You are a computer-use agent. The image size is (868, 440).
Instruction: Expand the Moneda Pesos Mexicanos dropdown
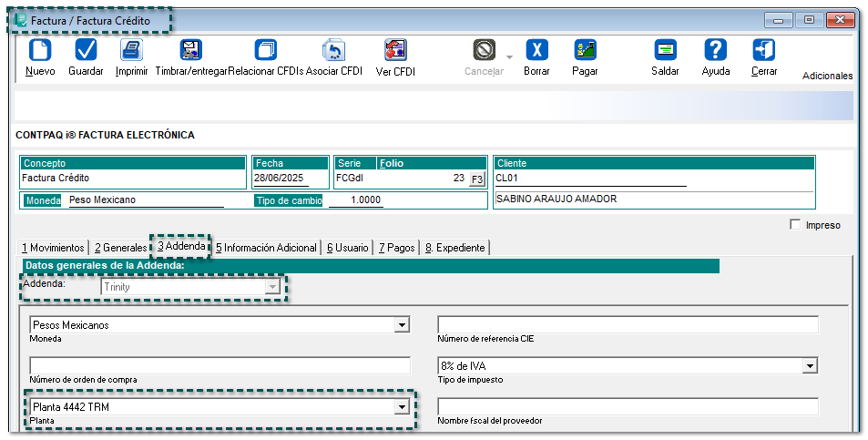coord(403,325)
